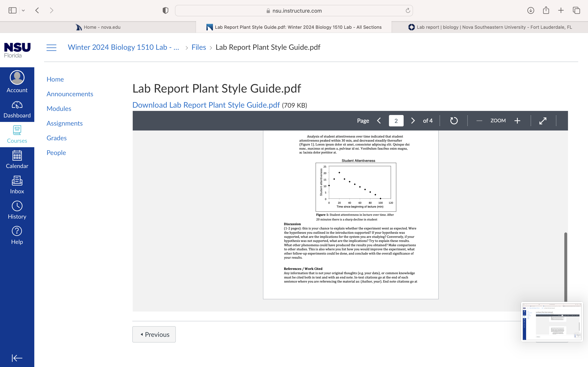Open the Assignments course menu item
The width and height of the screenshot is (588, 367).
click(x=65, y=123)
